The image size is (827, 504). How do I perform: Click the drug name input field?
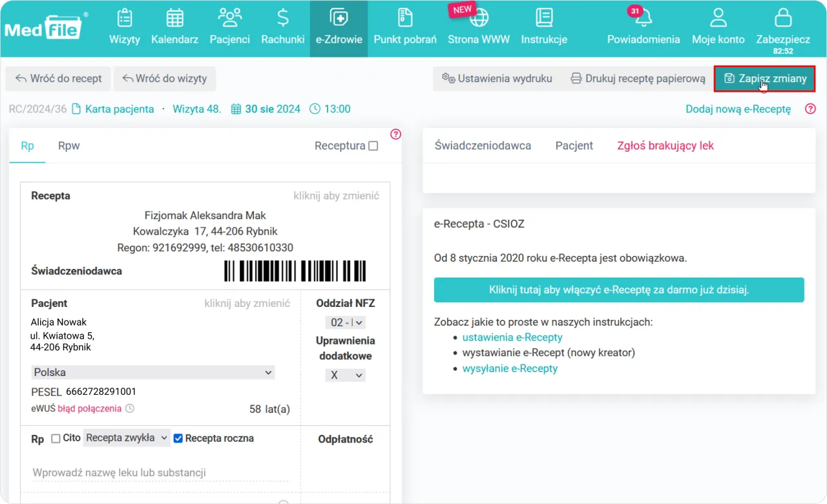[160, 473]
